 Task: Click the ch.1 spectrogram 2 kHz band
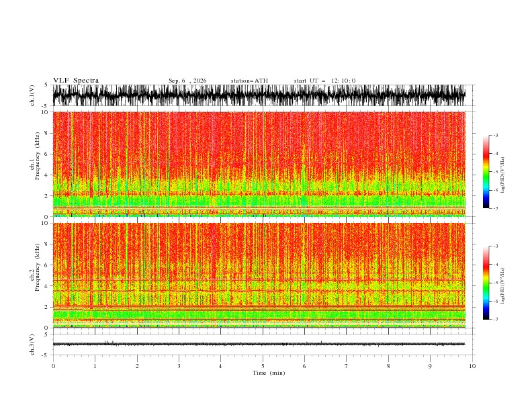tap(259, 194)
